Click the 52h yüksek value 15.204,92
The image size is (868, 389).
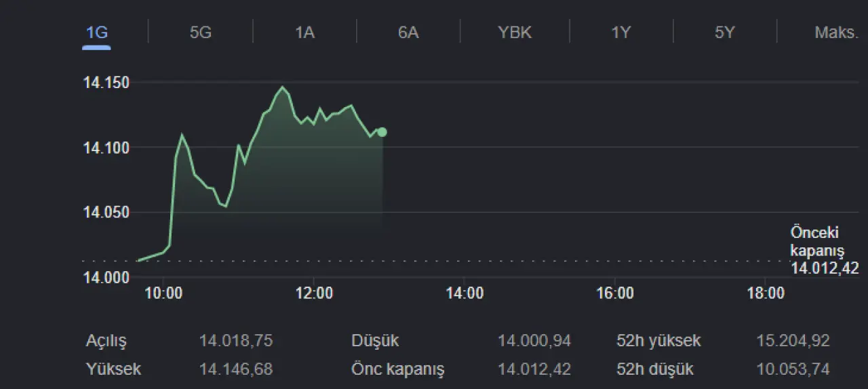(x=793, y=340)
